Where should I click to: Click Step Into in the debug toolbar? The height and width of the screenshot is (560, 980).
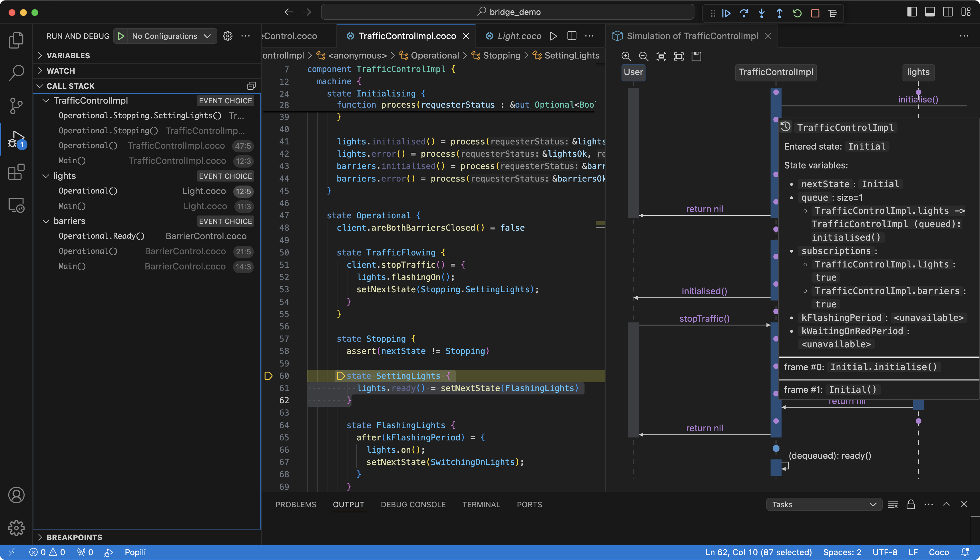click(762, 13)
